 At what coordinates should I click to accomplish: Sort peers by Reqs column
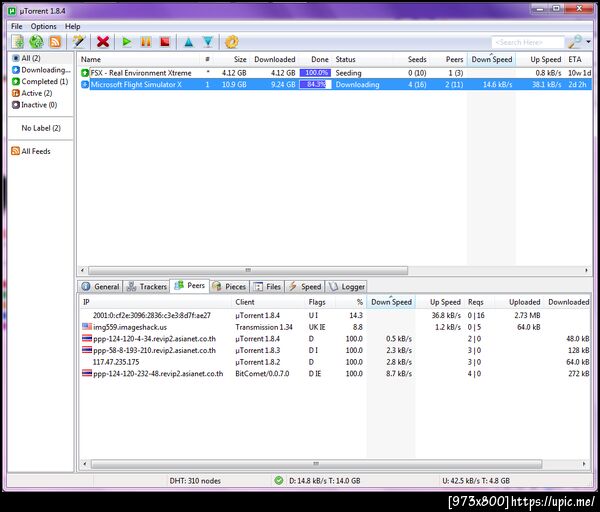pos(478,302)
